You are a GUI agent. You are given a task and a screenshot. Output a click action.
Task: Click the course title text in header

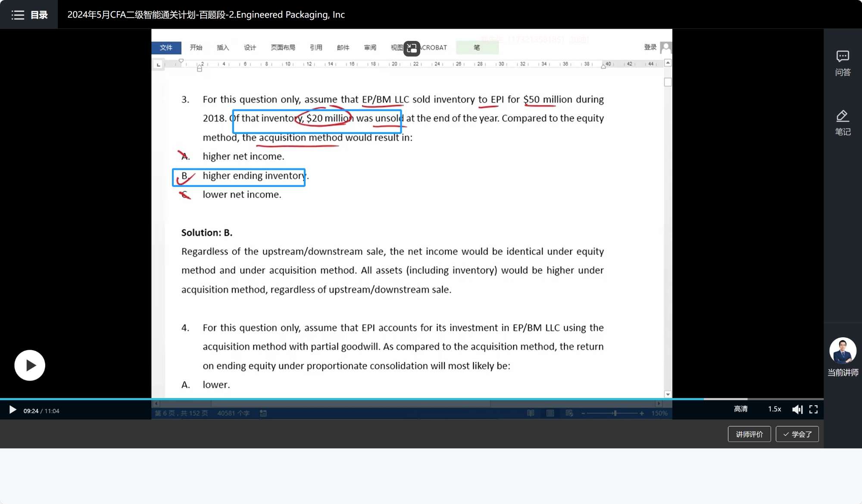coord(206,15)
